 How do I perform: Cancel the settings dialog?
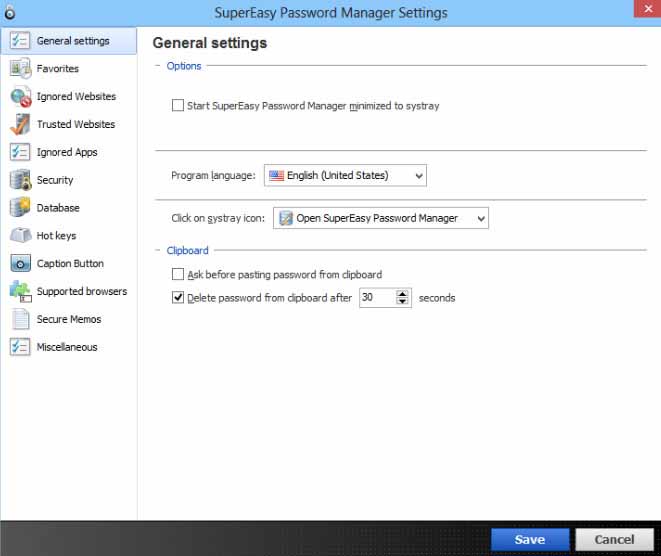(x=615, y=540)
